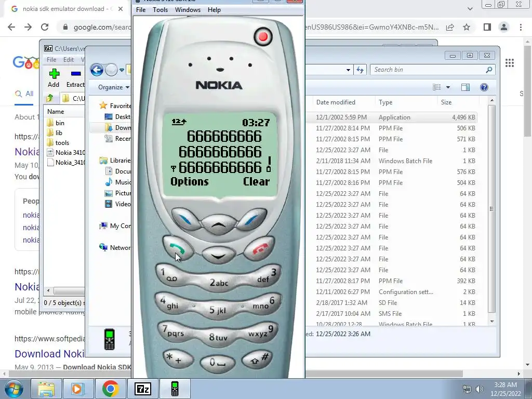Click the Extract button in 7-Zip toolbar
The width and height of the screenshot is (532, 399).
pos(75,78)
